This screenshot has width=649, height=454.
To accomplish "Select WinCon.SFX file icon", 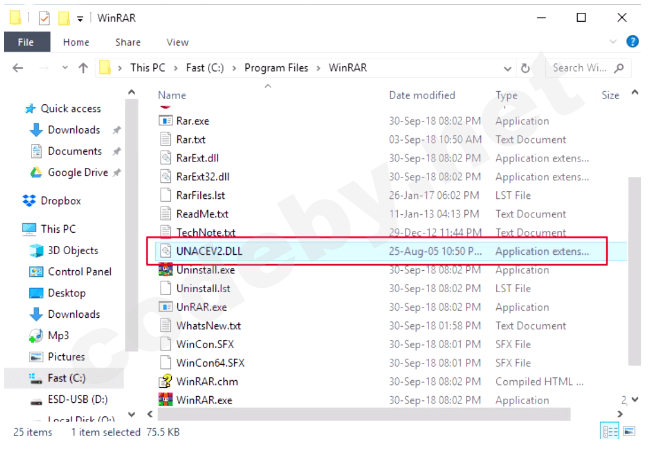I will 166,344.
